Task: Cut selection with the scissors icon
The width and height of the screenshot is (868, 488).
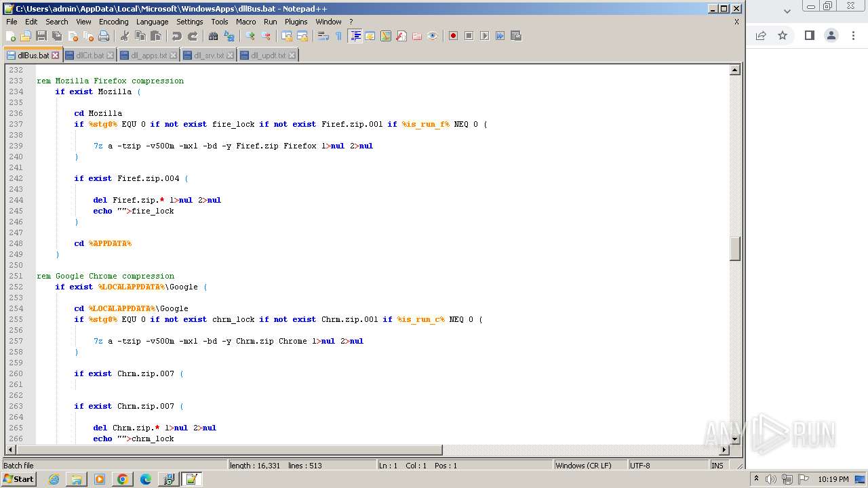Action: pos(125,36)
